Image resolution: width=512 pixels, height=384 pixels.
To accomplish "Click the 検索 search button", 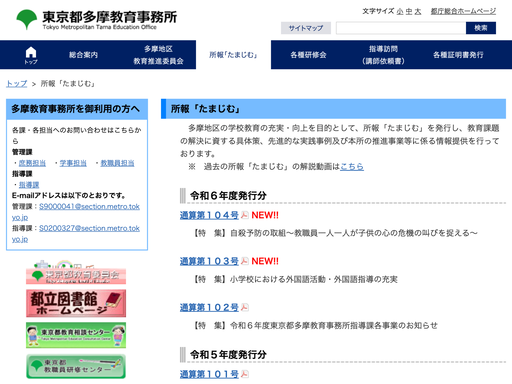I will click(x=481, y=28).
